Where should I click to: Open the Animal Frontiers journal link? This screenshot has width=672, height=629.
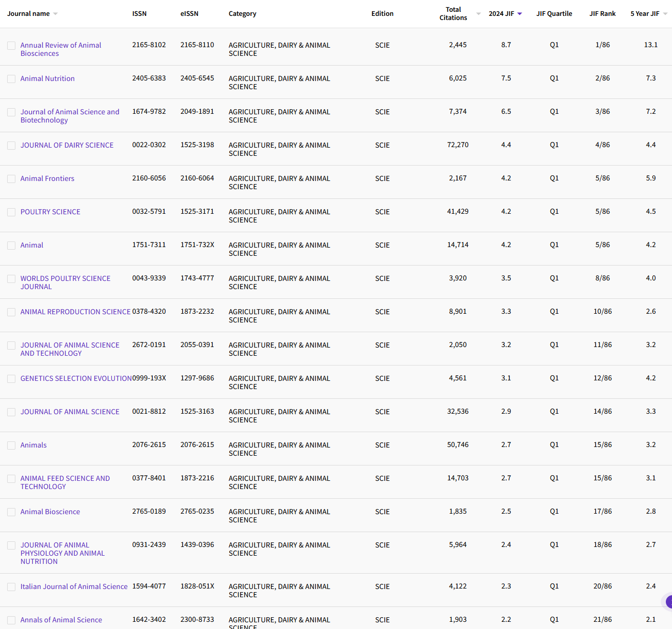click(47, 178)
